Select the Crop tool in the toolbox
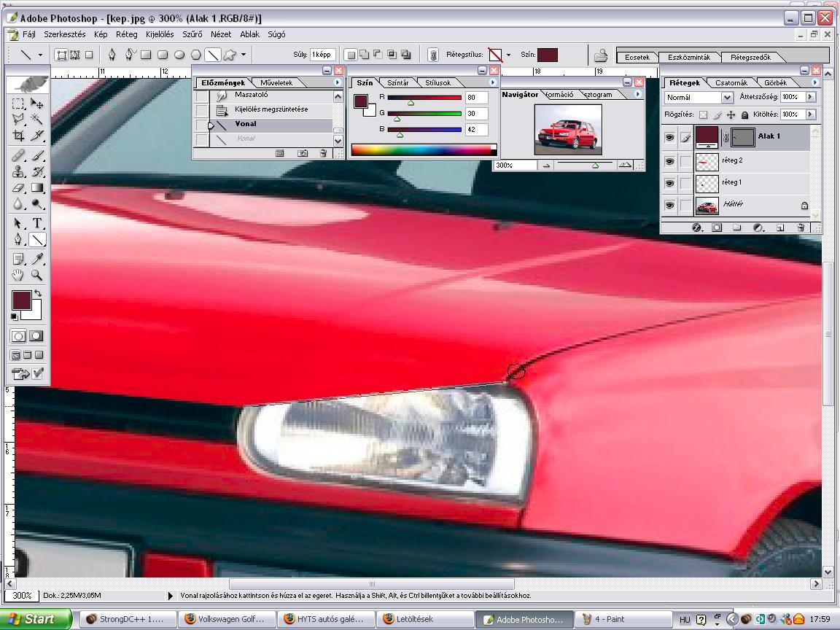This screenshot has height=630, width=840. click(x=19, y=136)
